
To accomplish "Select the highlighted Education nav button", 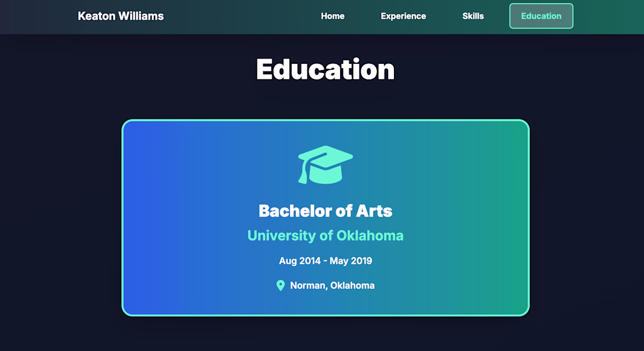I will coord(541,16).
